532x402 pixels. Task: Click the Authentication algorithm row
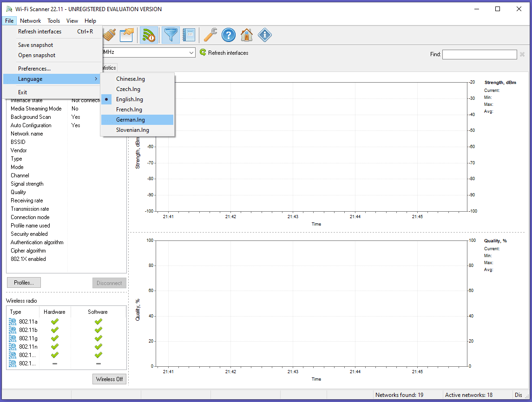pos(66,242)
